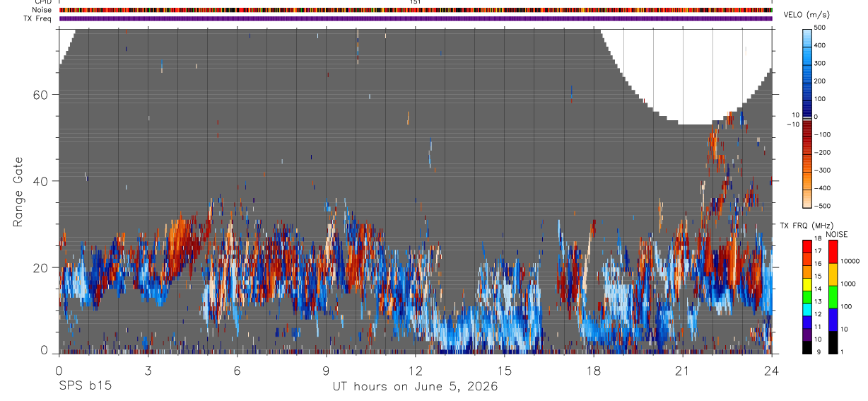Click the 1000 label on the NOISE scale
This screenshot has height=401, width=868.
848,284
